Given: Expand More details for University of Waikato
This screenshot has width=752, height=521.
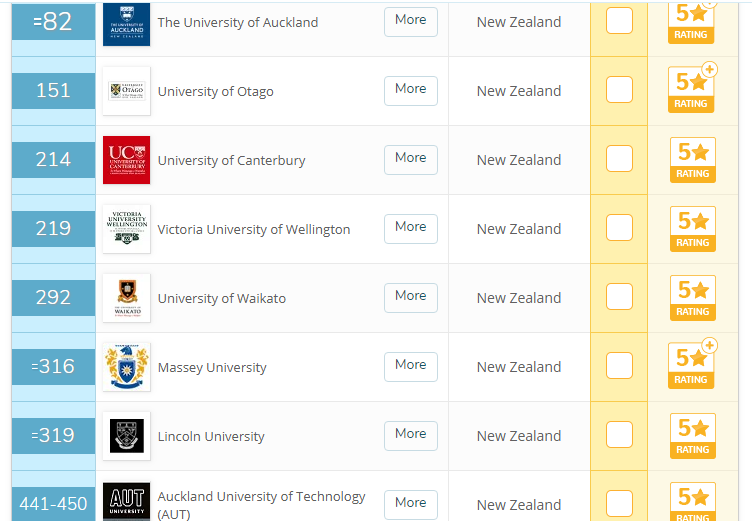Looking at the screenshot, I should [410, 297].
